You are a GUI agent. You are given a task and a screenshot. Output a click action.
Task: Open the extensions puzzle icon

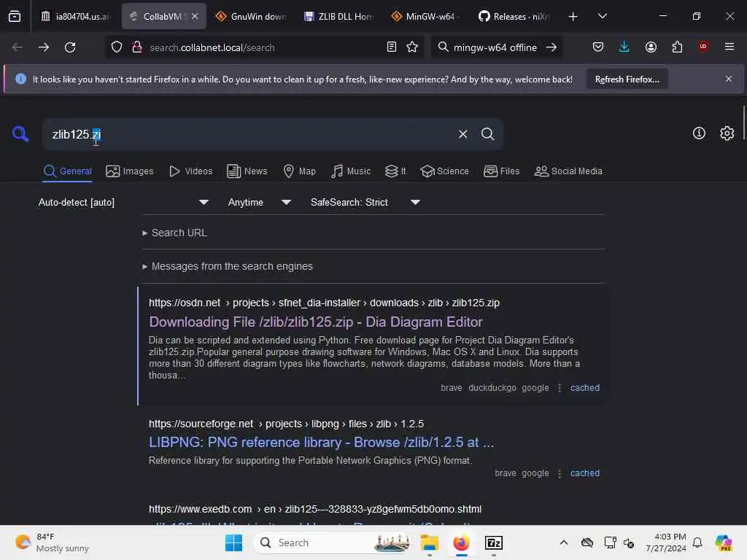coord(677,47)
